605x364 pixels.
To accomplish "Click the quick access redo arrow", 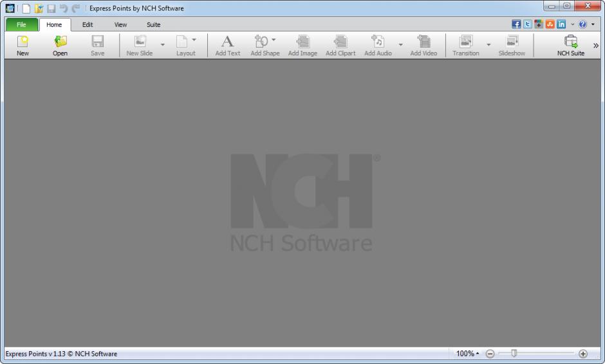I will tap(76, 8).
